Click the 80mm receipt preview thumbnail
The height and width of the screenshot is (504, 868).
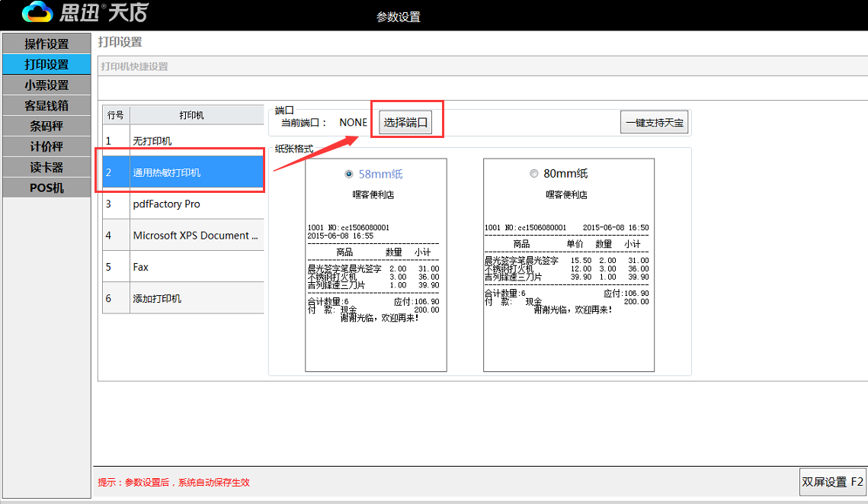tap(569, 265)
